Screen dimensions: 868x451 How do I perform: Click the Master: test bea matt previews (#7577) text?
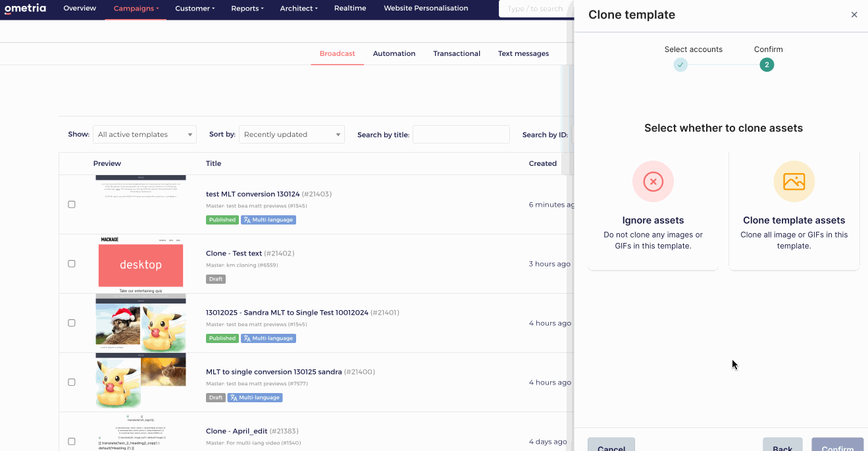coord(256,383)
